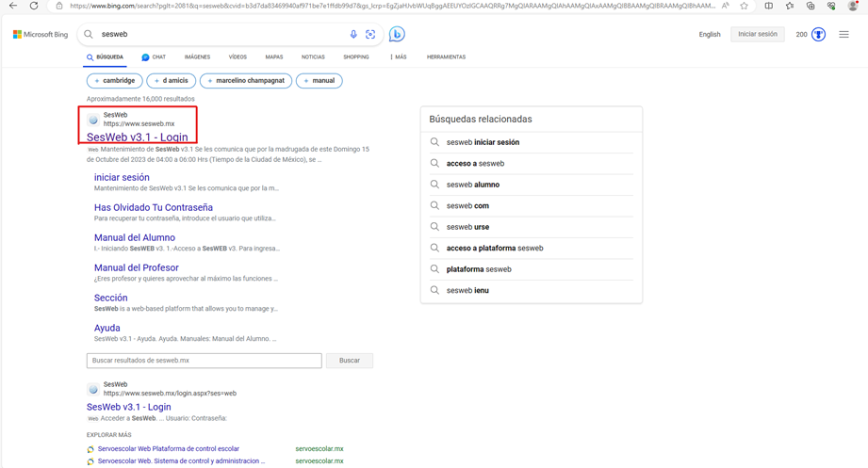Click the 'Aproximadamente 16,000 resultados' text
868x468 pixels.
pos(140,99)
